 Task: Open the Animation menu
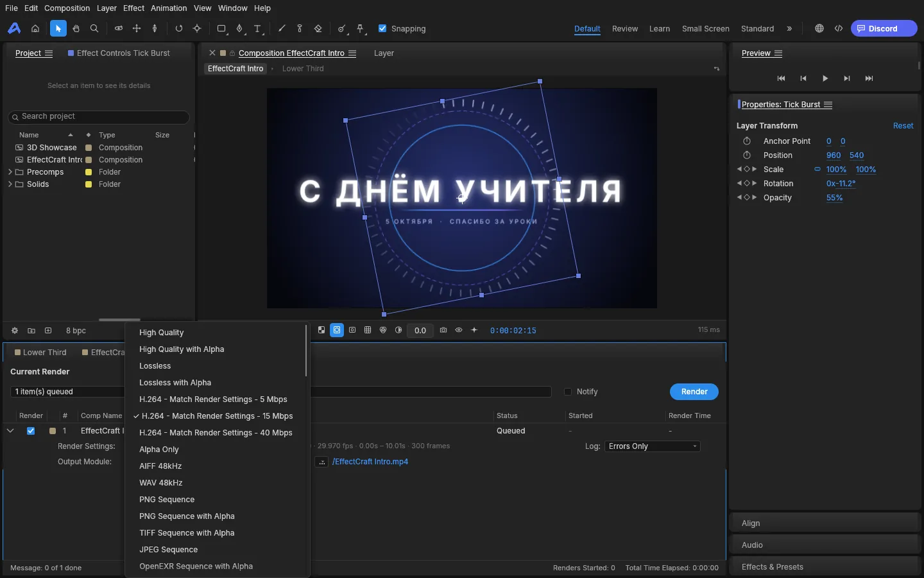tap(169, 8)
